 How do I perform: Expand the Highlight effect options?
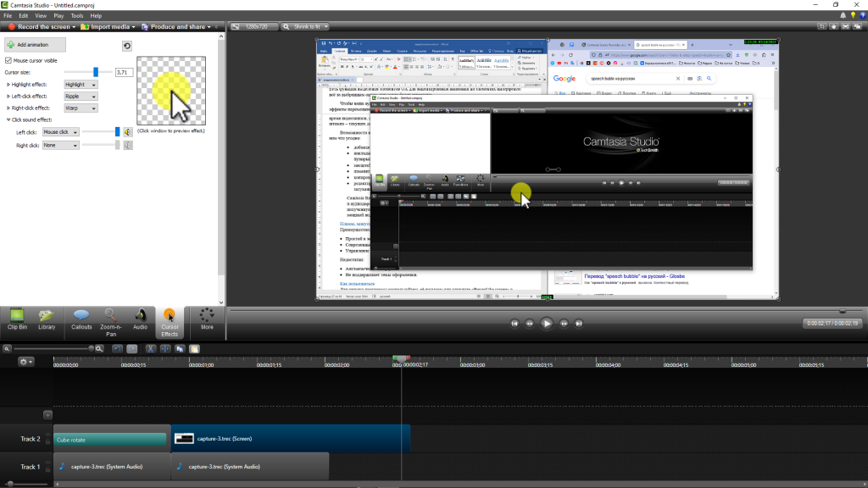tap(8, 85)
